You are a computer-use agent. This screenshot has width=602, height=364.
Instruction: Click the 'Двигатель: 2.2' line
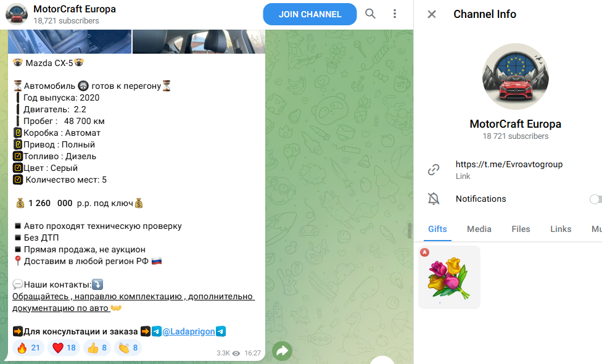tap(55, 109)
